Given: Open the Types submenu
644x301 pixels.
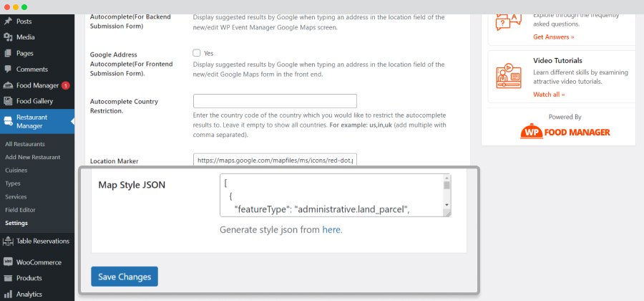Looking at the screenshot, I should [x=13, y=183].
